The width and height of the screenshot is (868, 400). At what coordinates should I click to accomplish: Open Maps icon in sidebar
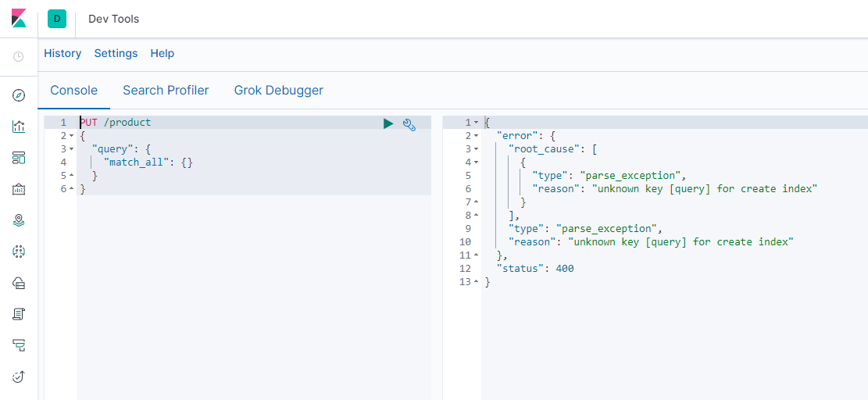18,221
